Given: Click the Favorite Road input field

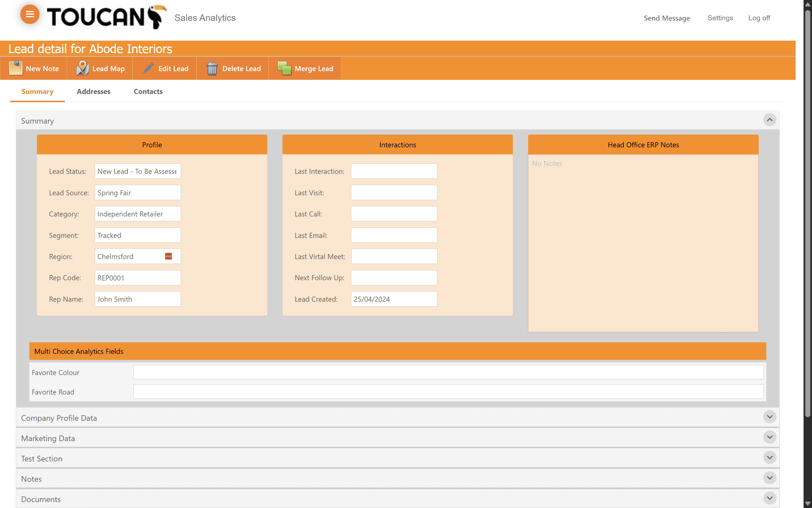Looking at the screenshot, I should (448, 392).
